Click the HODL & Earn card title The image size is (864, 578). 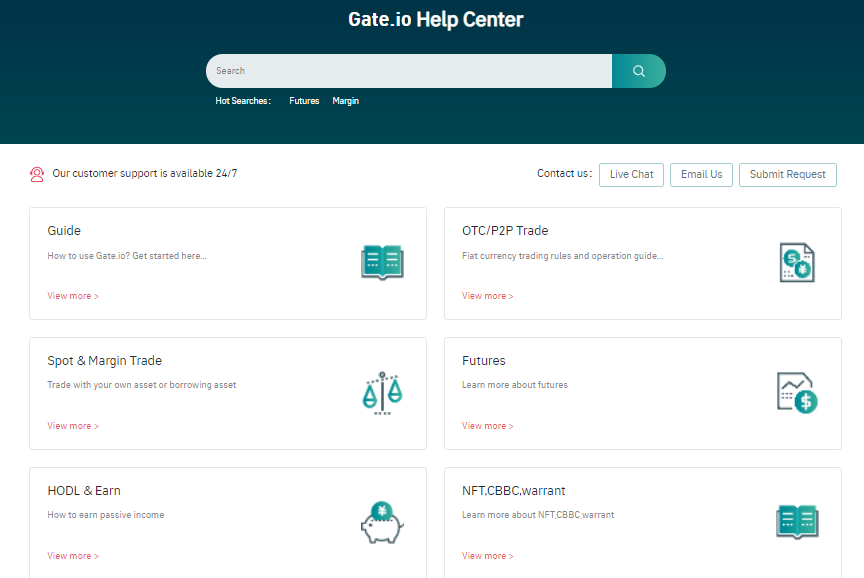[84, 491]
